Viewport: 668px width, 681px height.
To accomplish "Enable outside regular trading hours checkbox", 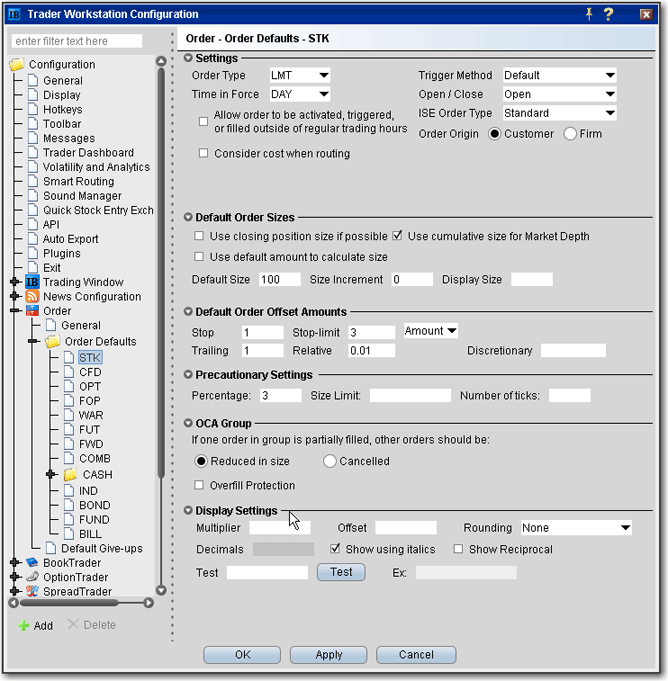I will (203, 121).
